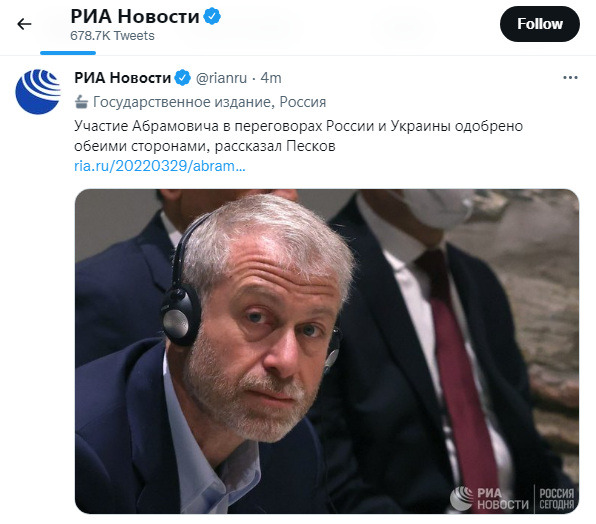
Task: Click the verified badge beside tweet author
Action: click(x=182, y=78)
